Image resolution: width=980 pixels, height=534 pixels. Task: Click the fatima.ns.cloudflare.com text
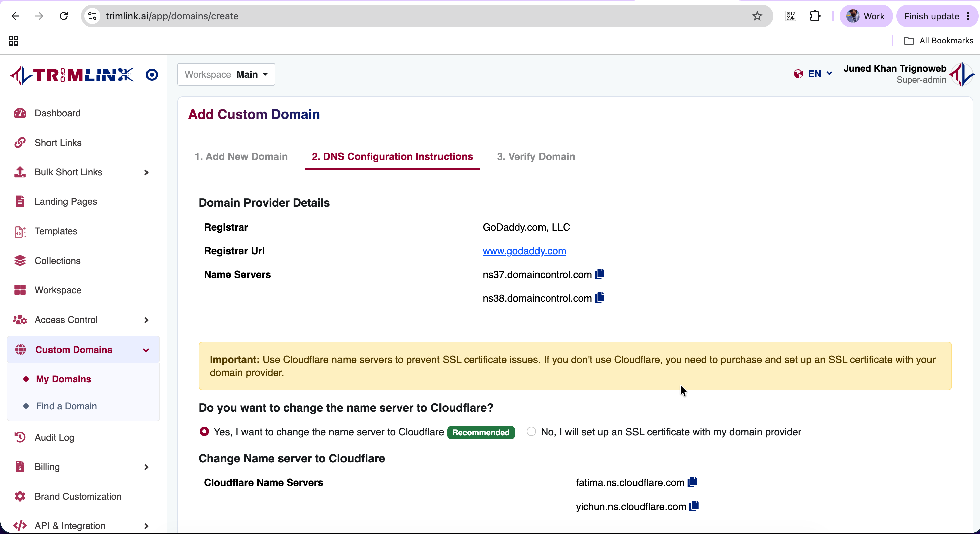(x=630, y=482)
